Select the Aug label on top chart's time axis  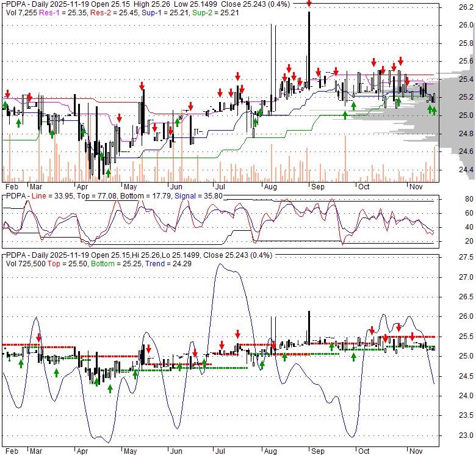(267, 186)
